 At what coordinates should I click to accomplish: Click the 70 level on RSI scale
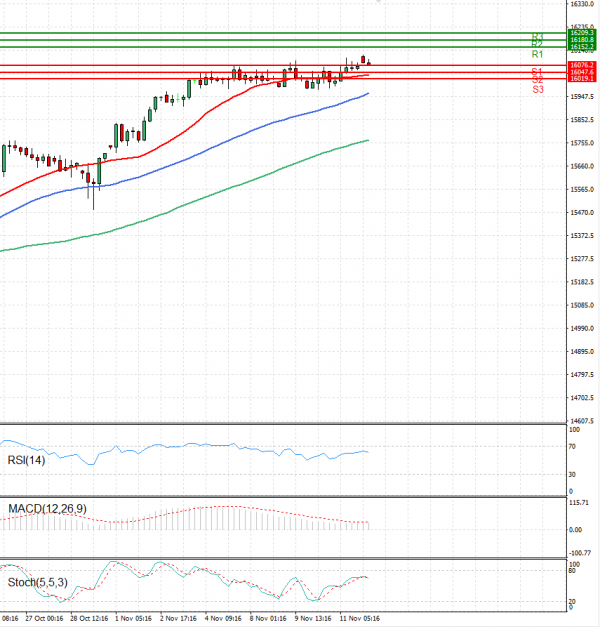pos(572,447)
